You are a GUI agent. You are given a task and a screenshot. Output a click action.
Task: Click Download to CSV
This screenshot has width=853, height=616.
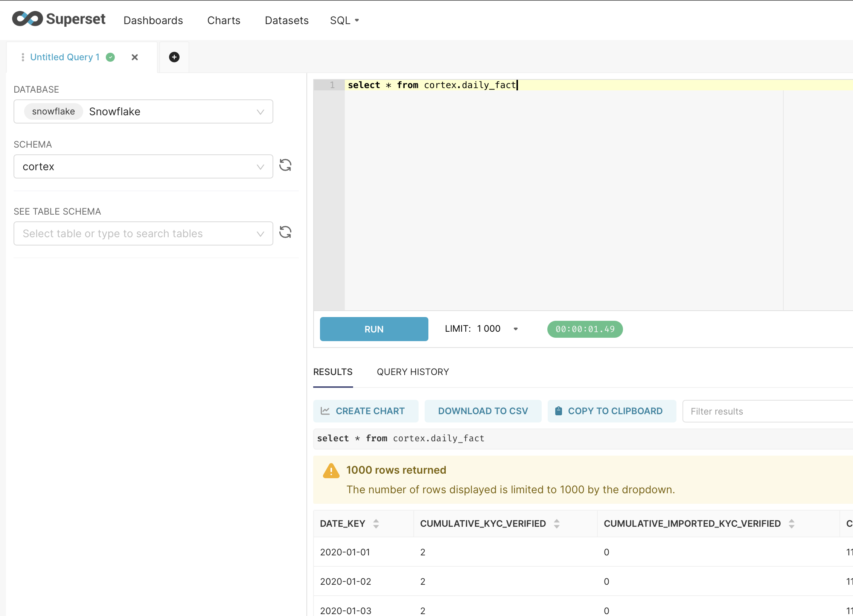coord(483,411)
